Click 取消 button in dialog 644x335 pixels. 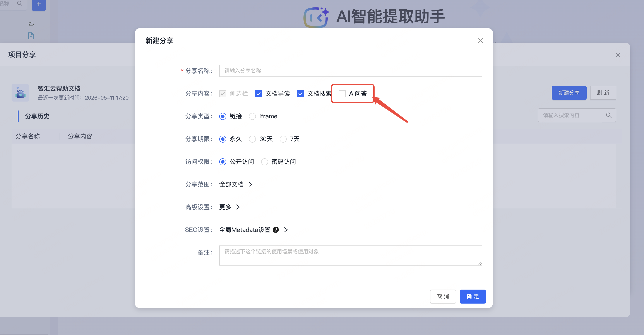click(x=443, y=297)
